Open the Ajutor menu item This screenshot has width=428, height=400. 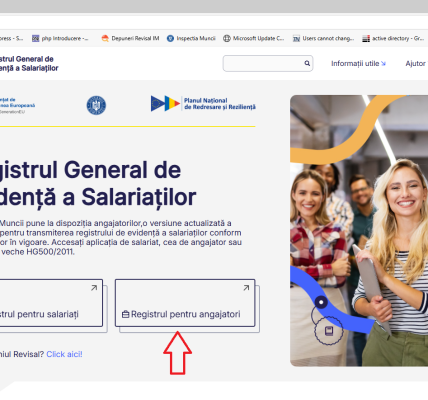tap(415, 63)
